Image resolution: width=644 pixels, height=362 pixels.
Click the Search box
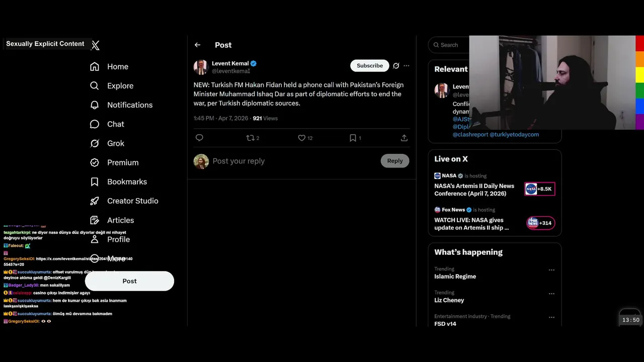click(449, 45)
